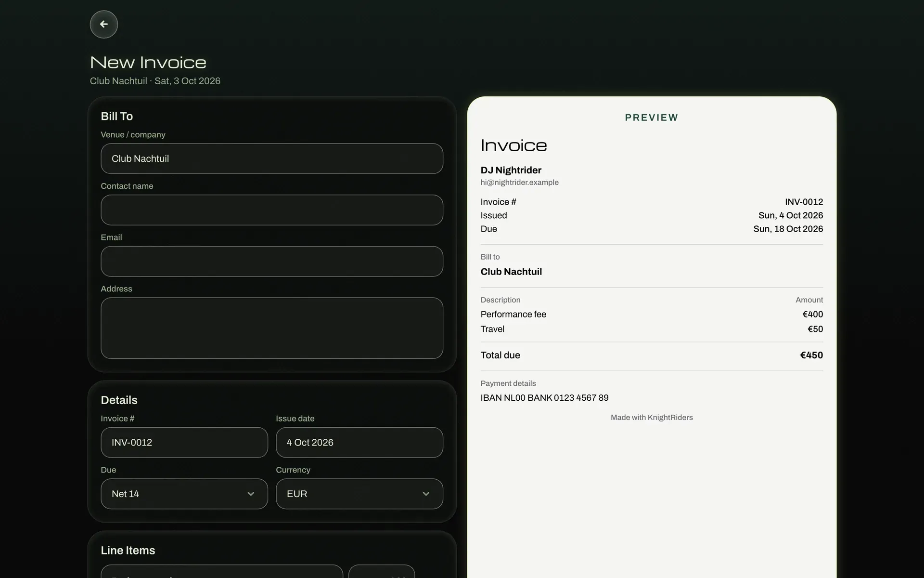Screen dimensions: 924x578
Task: Edit the Venue / company field
Action: 272,158
